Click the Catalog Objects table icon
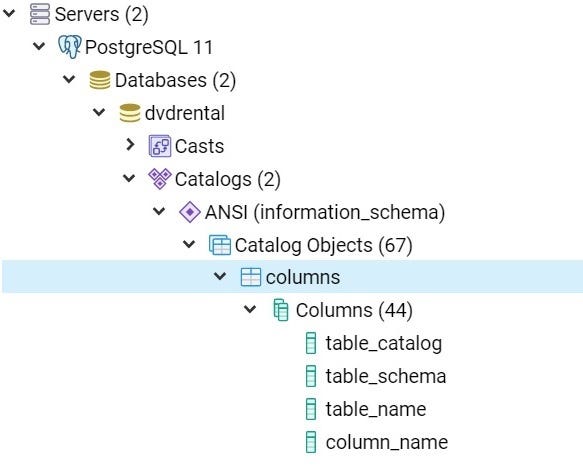 click(x=220, y=245)
